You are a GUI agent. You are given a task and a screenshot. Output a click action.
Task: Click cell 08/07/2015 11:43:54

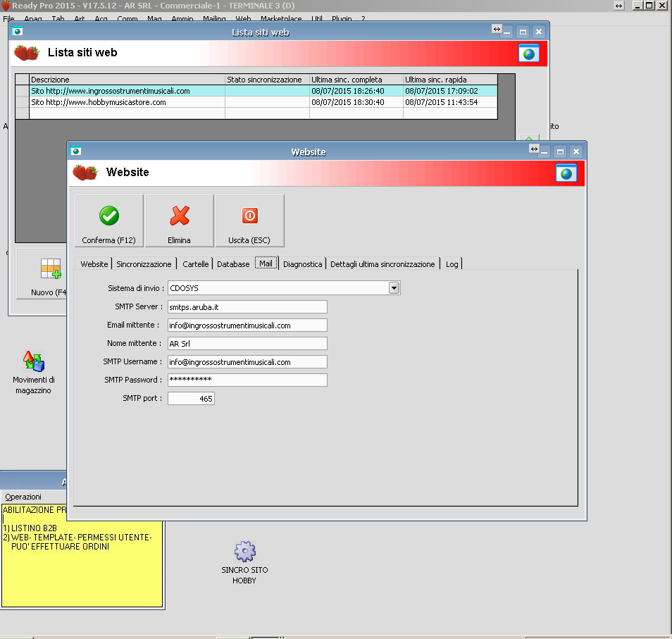click(450, 102)
